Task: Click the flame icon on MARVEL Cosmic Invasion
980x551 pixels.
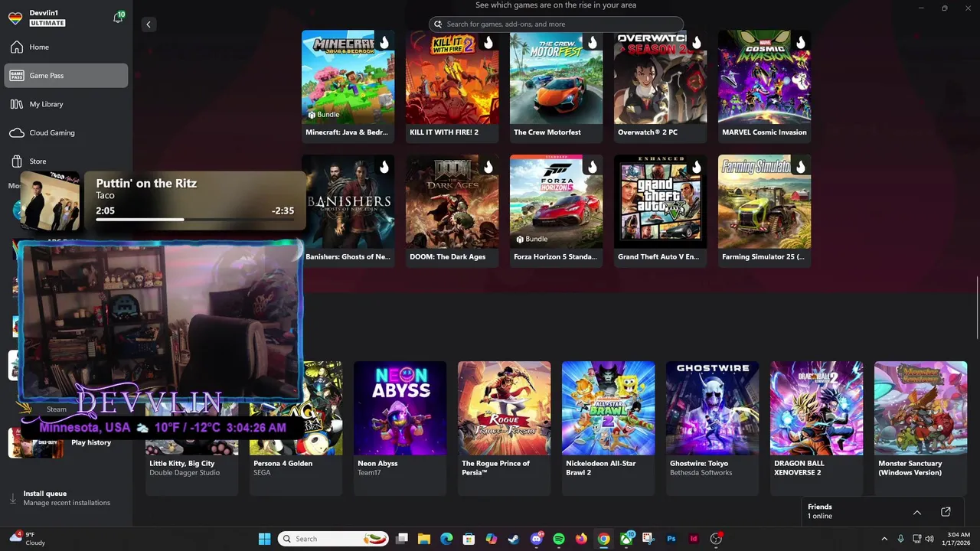Action: pyautogui.click(x=801, y=42)
